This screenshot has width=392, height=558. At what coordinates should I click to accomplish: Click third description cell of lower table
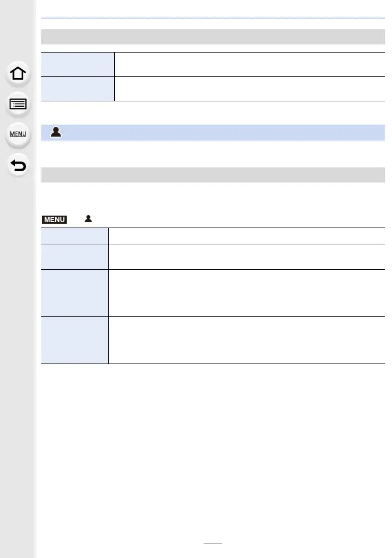247,293
